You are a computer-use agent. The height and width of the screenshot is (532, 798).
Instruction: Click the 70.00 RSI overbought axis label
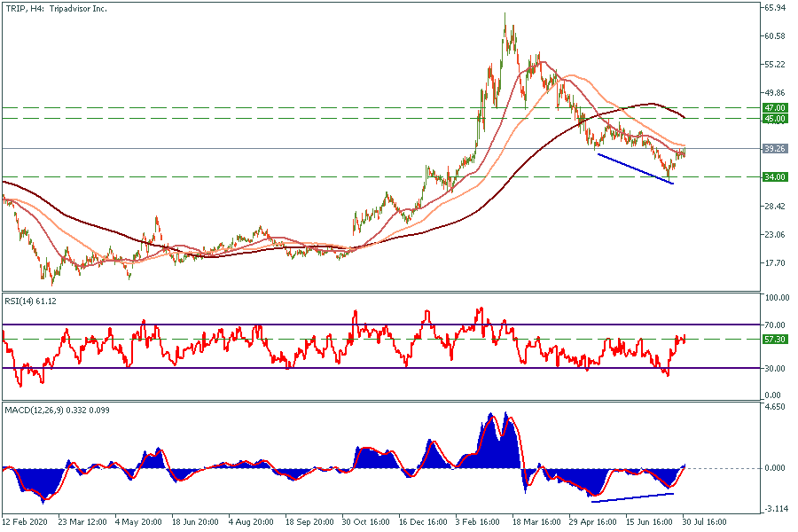point(775,325)
